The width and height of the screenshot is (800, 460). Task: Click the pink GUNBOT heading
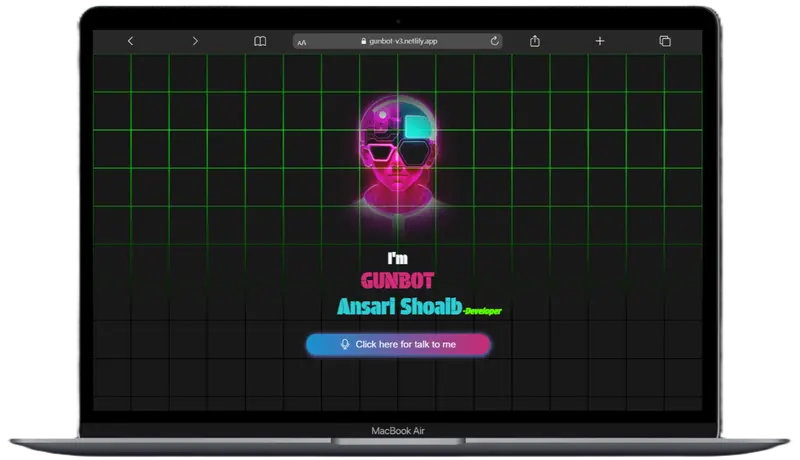coord(397,280)
